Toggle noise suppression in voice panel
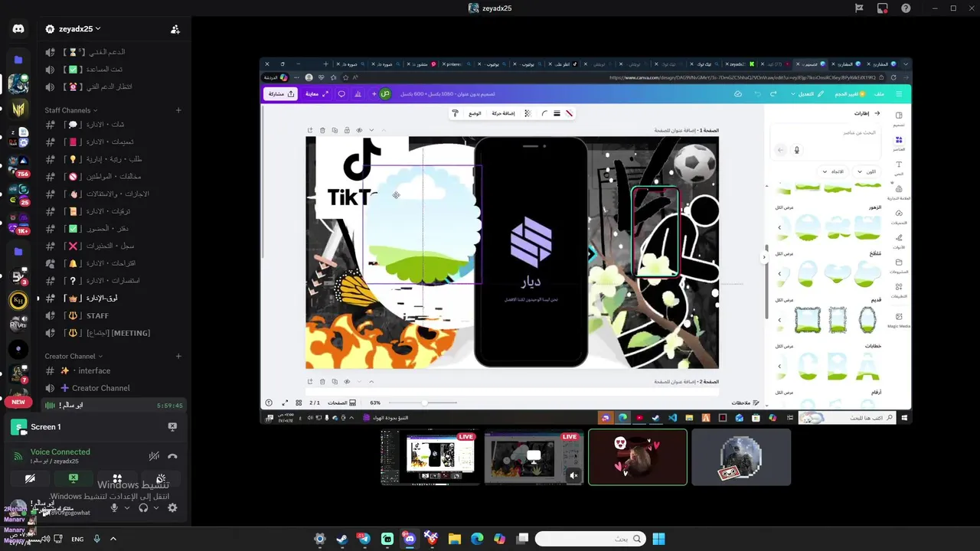980x551 pixels. [154, 456]
